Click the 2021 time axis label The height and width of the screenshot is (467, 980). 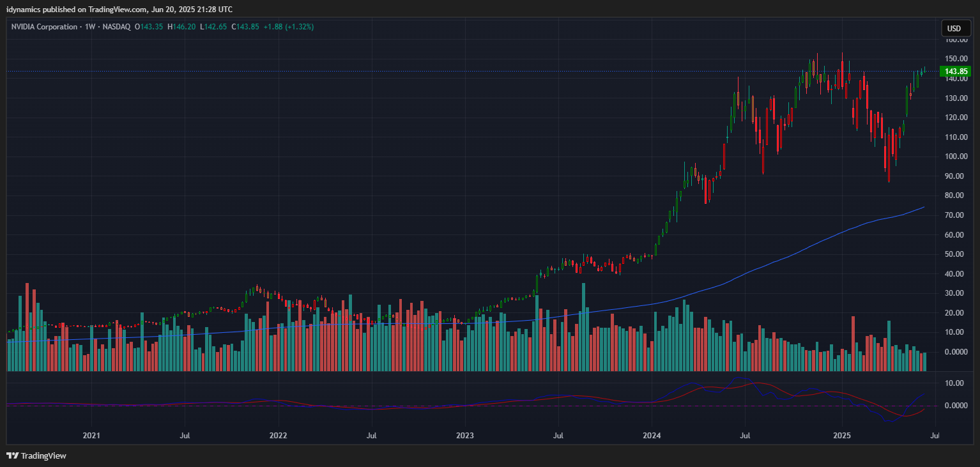coord(92,436)
